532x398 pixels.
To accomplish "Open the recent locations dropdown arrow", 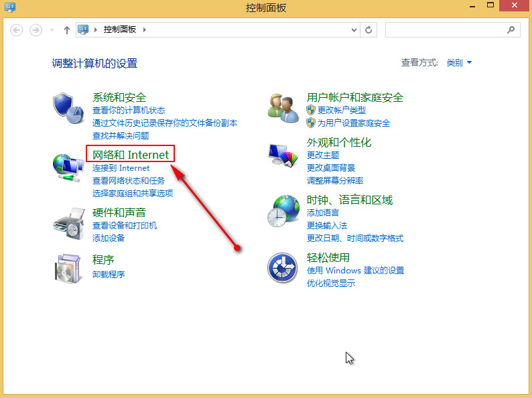I will [x=52, y=30].
